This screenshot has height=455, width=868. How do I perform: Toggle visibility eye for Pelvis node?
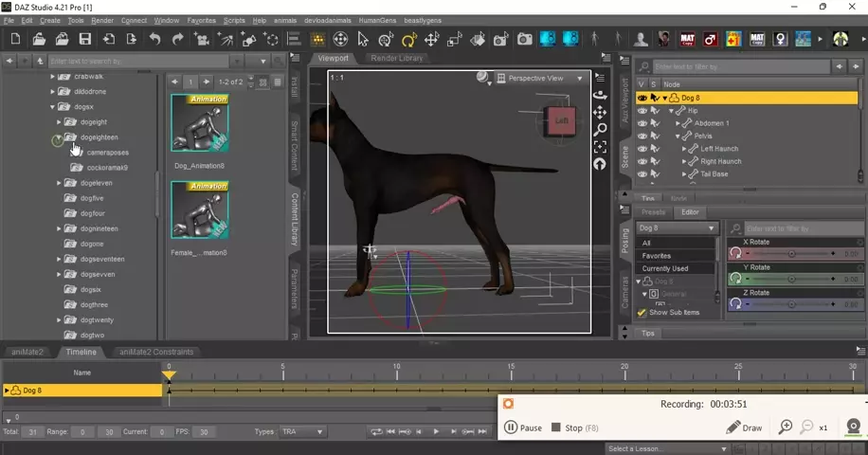click(642, 136)
